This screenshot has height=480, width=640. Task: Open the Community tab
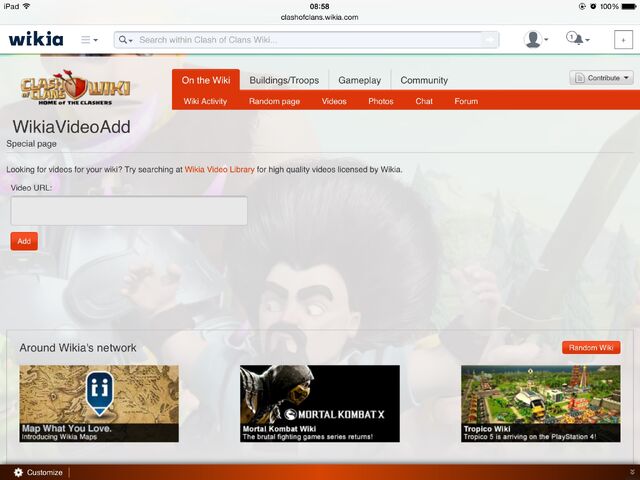tap(424, 80)
